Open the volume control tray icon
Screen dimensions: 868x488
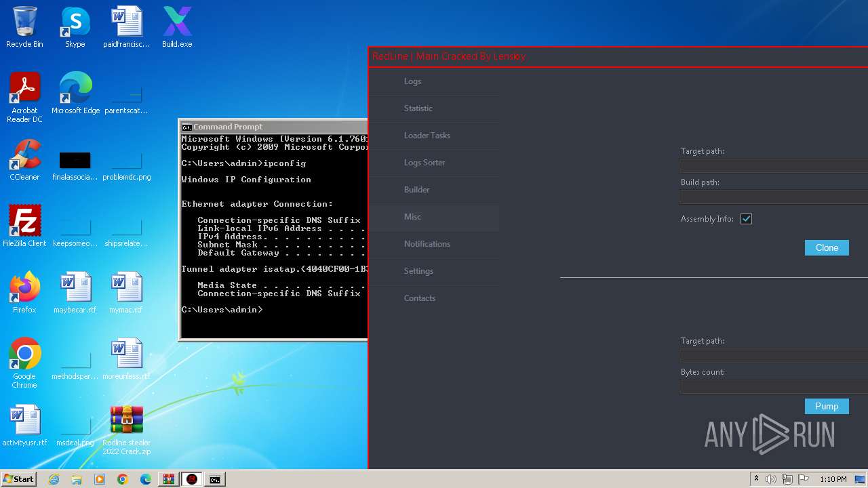click(771, 479)
